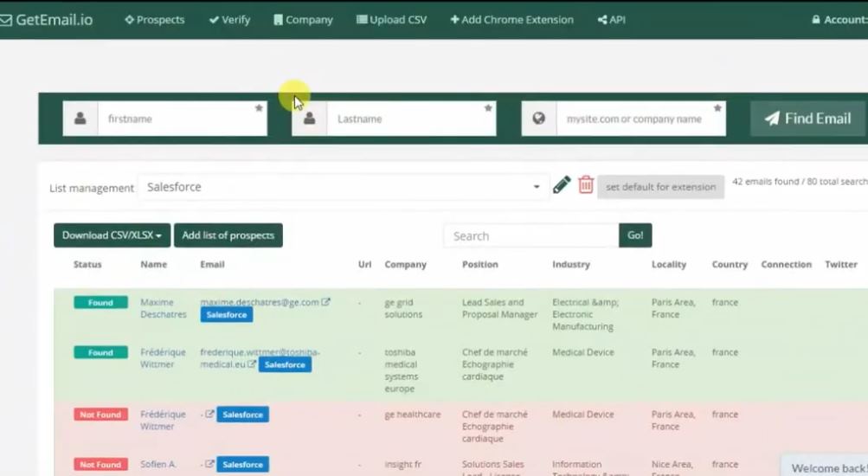Click the person icon beside firstname
868x476 pixels.
coord(80,119)
